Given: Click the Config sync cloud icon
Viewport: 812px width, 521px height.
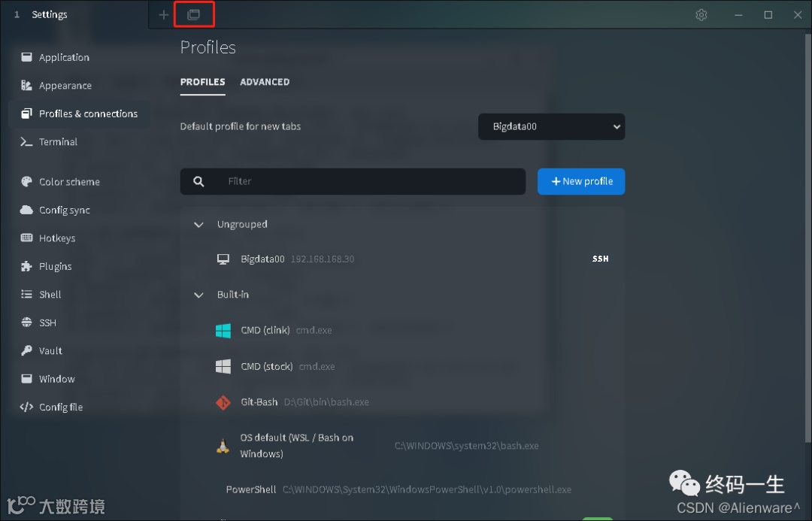Looking at the screenshot, I should click(x=26, y=210).
